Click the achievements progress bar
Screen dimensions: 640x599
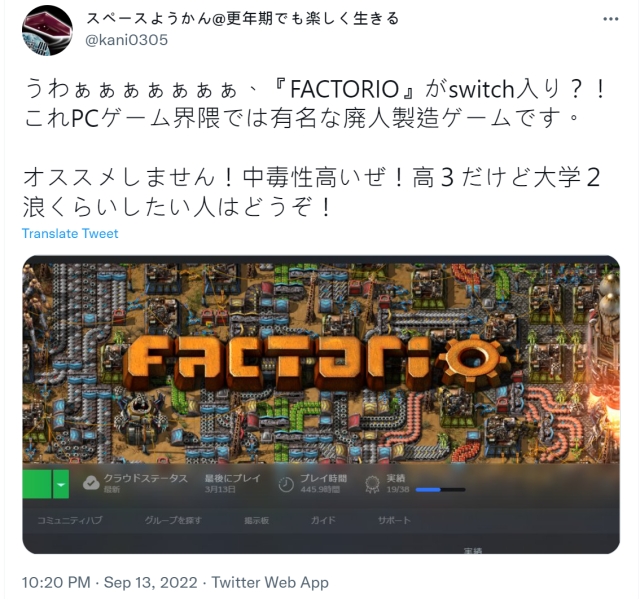[x=440, y=489]
